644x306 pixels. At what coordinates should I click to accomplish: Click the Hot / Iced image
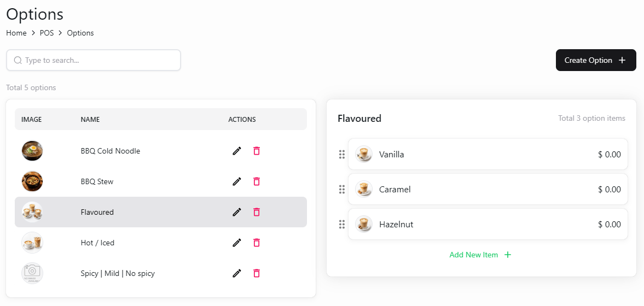pyautogui.click(x=32, y=243)
